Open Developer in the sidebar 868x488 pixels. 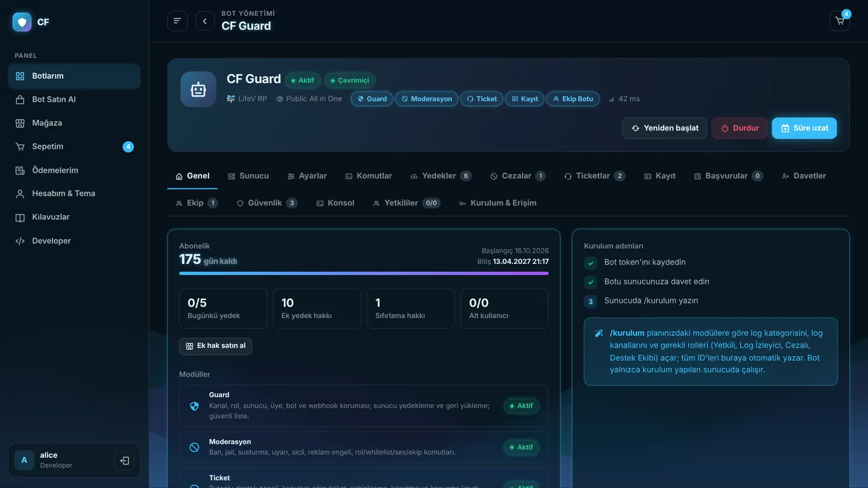tap(74, 241)
